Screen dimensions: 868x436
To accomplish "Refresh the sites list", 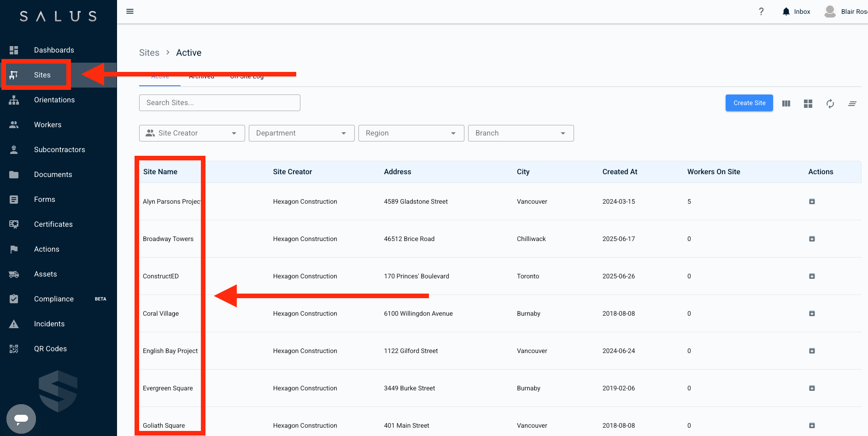I will pos(830,104).
